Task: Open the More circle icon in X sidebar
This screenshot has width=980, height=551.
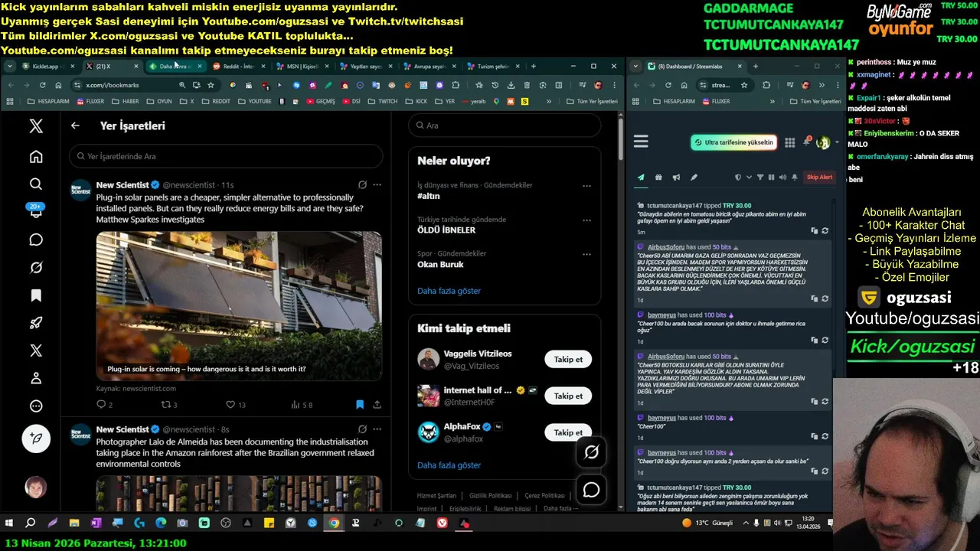Action: (36, 406)
